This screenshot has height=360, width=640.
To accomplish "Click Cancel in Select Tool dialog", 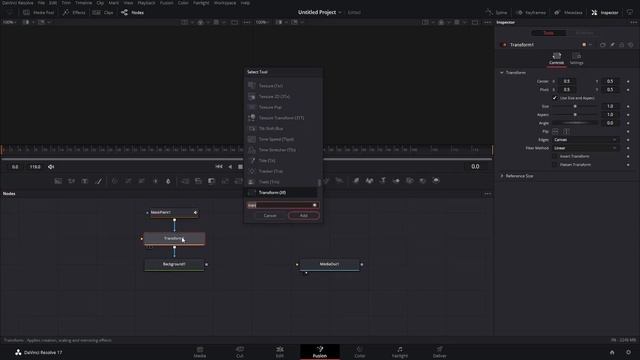I will coord(270,216).
